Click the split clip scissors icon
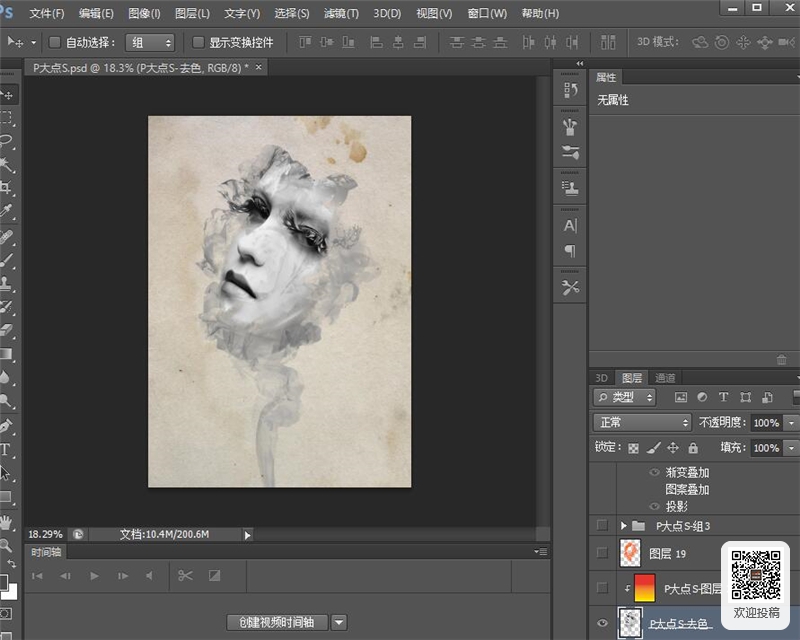This screenshot has width=800, height=640. (185, 576)
